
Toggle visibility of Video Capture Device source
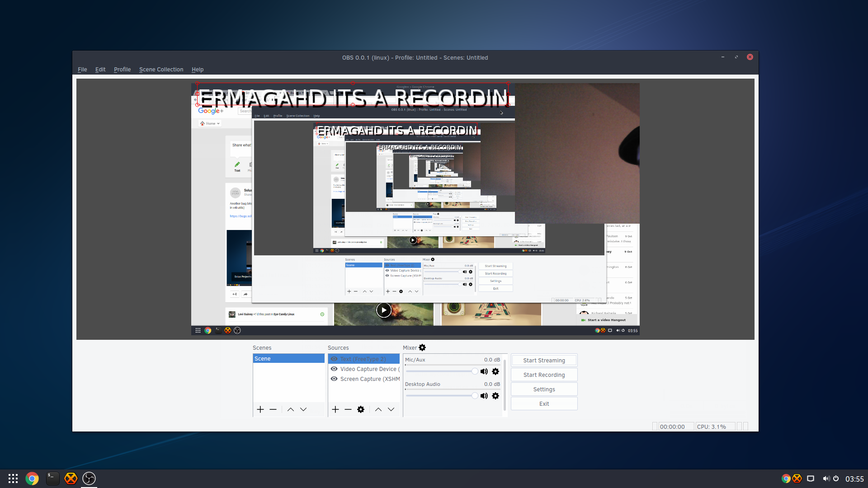334,369
